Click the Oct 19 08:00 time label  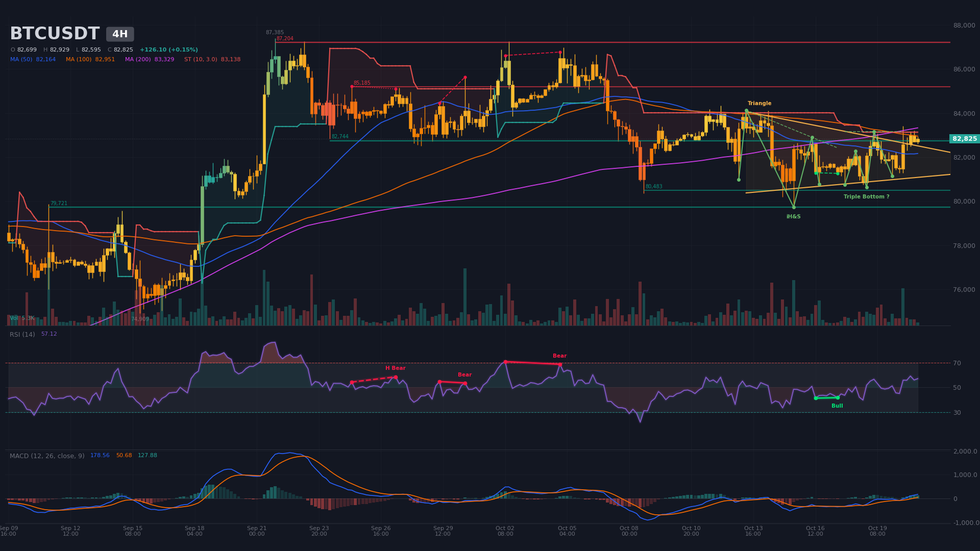(878, 531)
